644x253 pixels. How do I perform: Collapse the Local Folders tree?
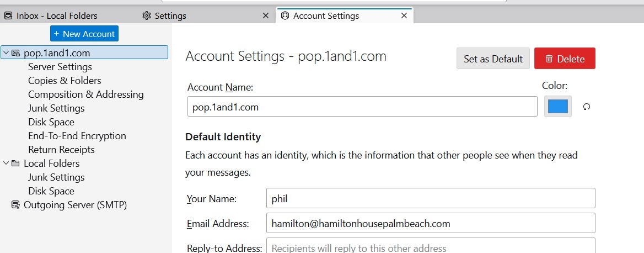click(x=6, y=164)
